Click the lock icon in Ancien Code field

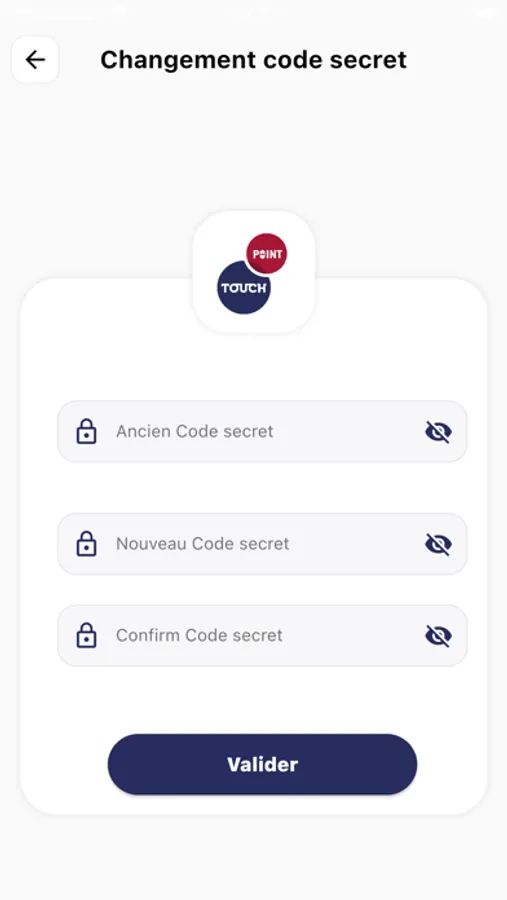click(86, 432)
